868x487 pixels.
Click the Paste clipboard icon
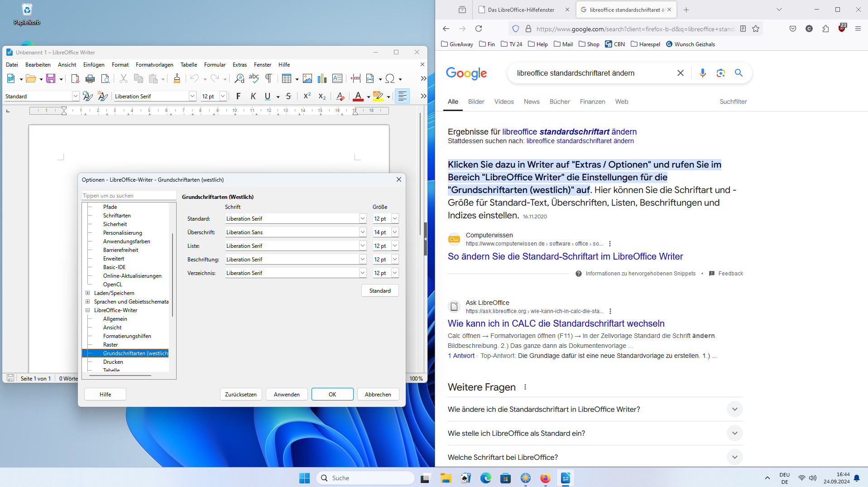pos(153,79)
